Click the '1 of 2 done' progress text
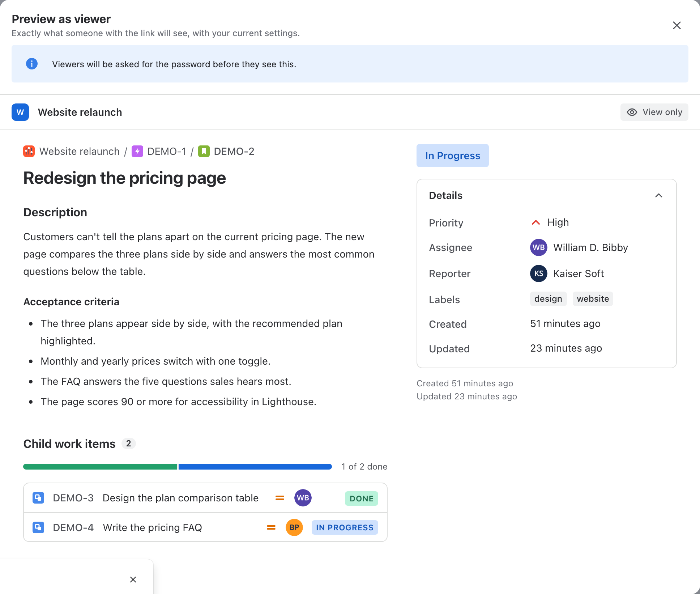 [x=364, y=467]
